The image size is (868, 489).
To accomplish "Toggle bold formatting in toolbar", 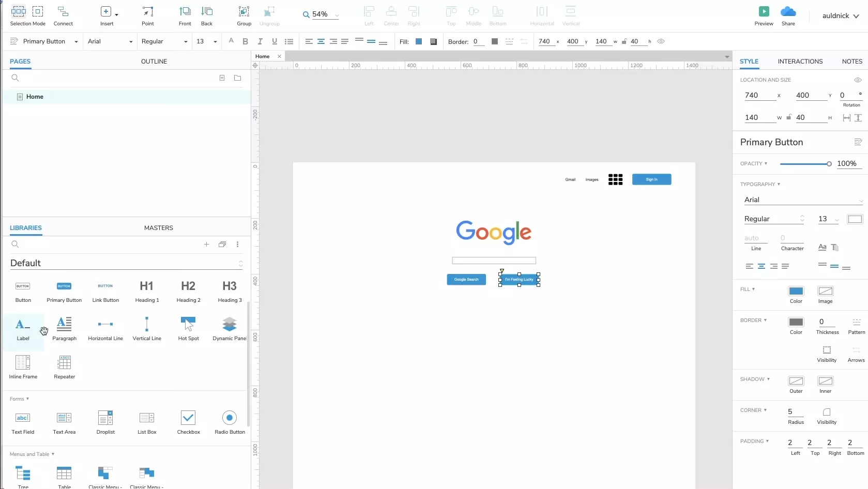I will pyautogui.click(x=245, y=41).
